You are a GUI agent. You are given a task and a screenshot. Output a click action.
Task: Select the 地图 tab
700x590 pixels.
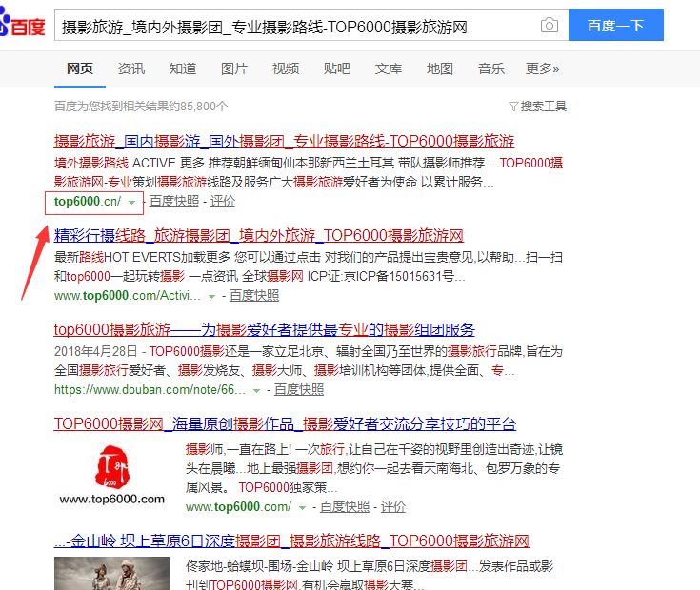(x=440, y=69)
